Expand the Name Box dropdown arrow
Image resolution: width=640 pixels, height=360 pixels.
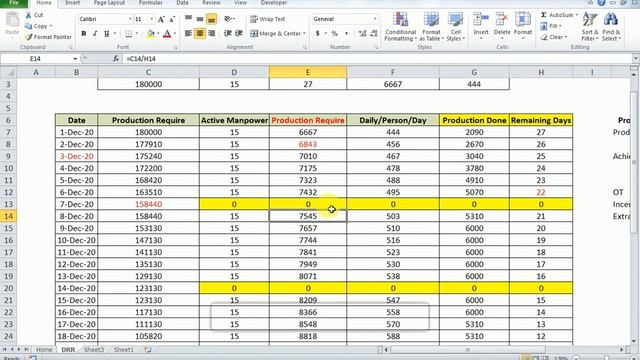pyautogui.click(x=75, y=59)
